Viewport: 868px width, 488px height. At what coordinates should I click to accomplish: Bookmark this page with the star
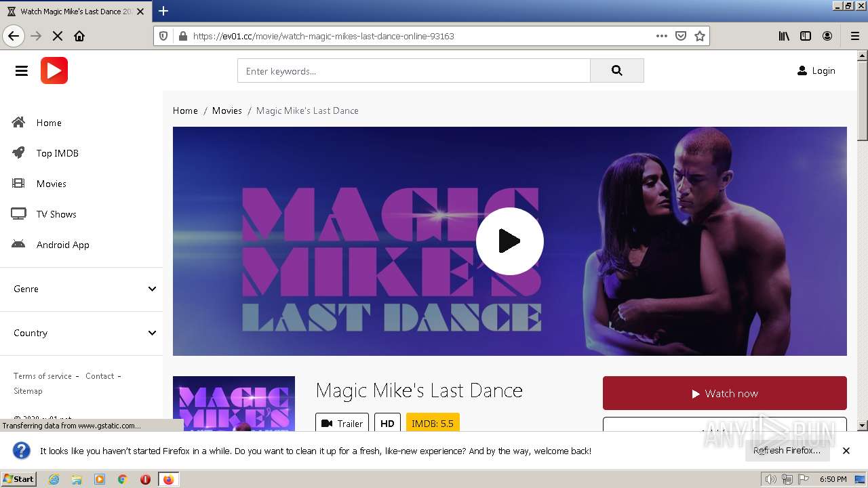[x=700, y=36]
